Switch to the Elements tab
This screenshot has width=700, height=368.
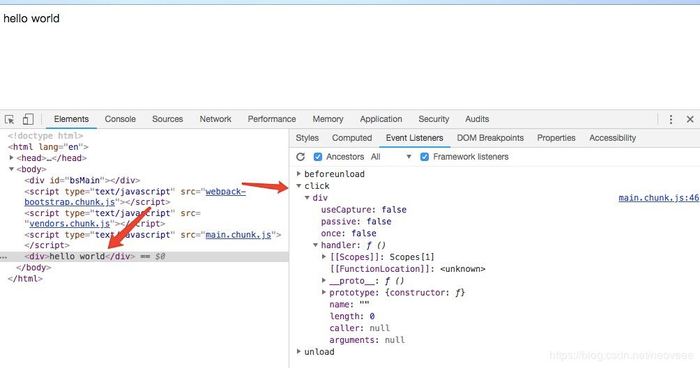[71, 119]
